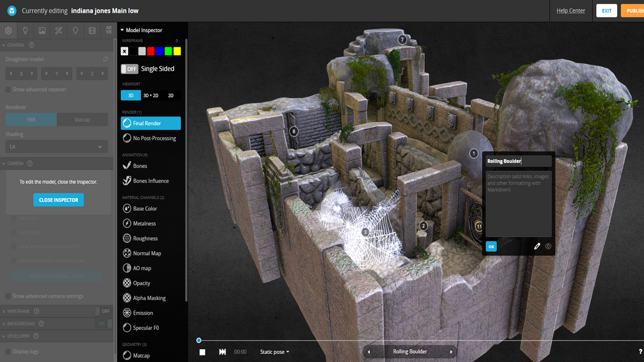The image size is (644, 362).
Task: Skip to next animation frame
Action: pyautogui.click(x=222, y=352)
